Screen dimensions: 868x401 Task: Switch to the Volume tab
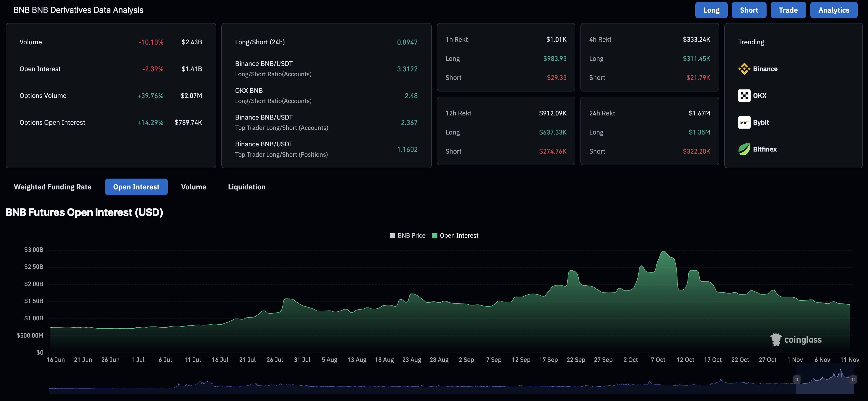[193, 187]
